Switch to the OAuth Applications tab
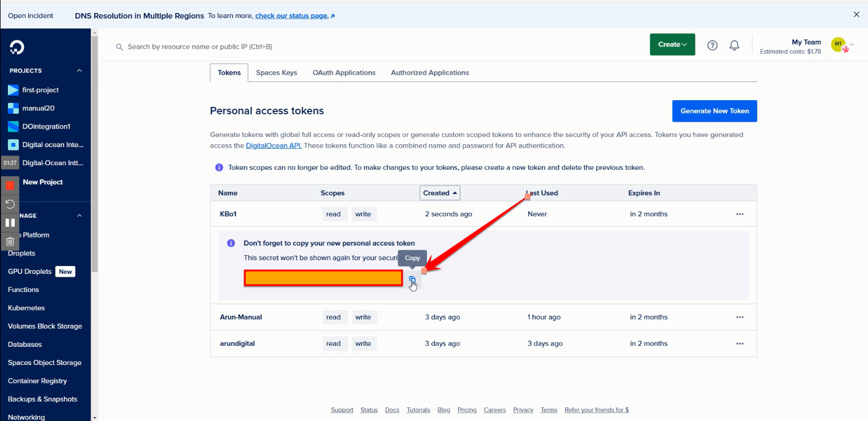The image size is (868, 421). click(344, 72)
